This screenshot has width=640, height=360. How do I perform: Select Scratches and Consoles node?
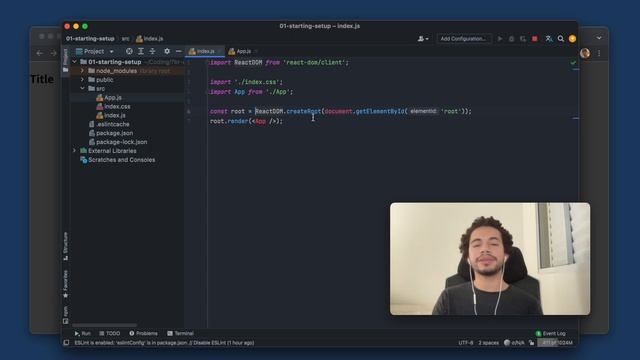(x=122, y=160)
